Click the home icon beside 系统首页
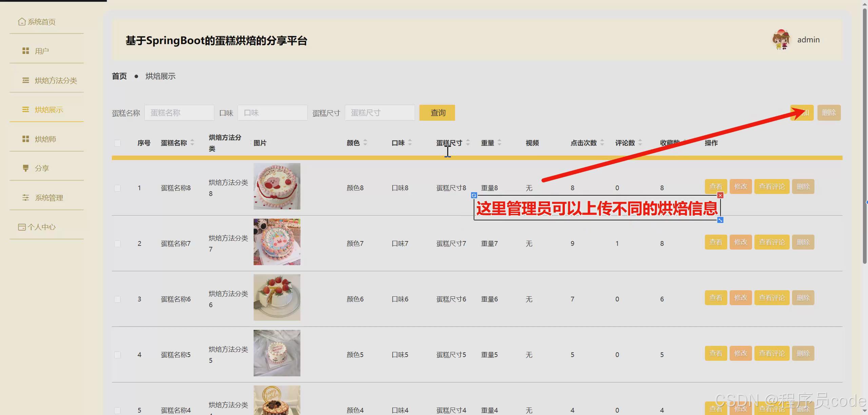Image resolution: width=868 pixels, height=415 pixels. (x=22, y=22)
